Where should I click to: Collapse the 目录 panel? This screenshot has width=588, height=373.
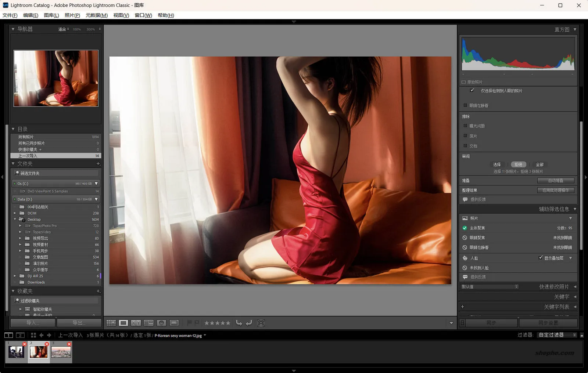pyautogui.click(x=13, y=129)
